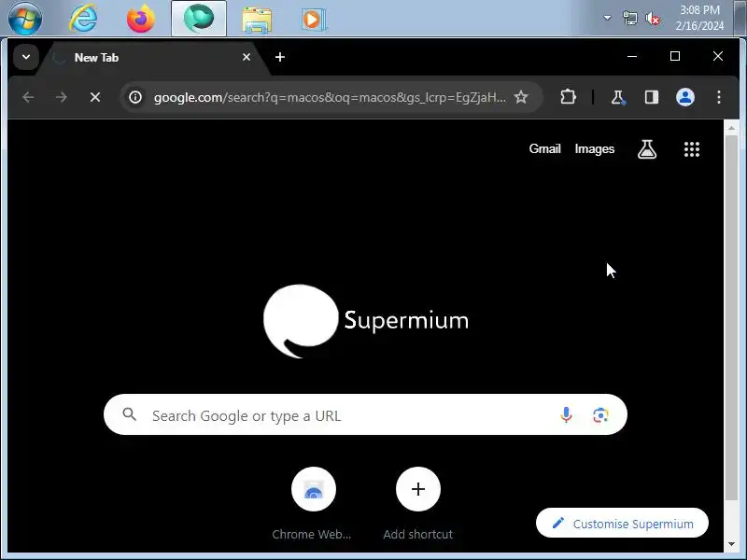Select the Supermium taskbar button

pos(199,19)
